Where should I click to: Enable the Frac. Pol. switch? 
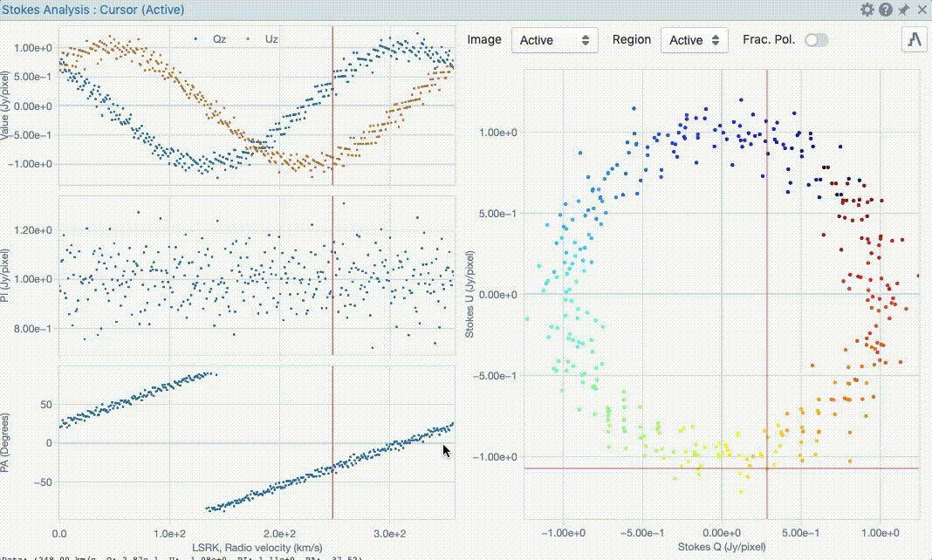815,39
